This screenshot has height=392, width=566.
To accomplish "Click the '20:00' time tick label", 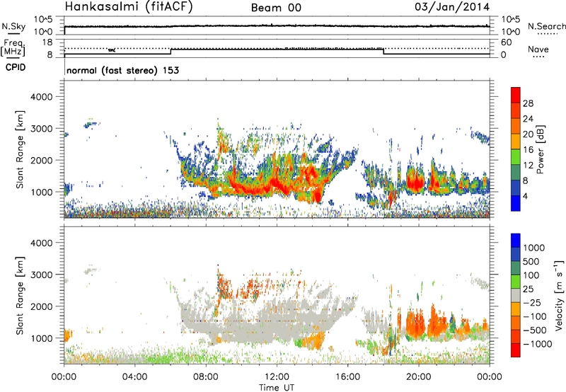I will point(419,376).
